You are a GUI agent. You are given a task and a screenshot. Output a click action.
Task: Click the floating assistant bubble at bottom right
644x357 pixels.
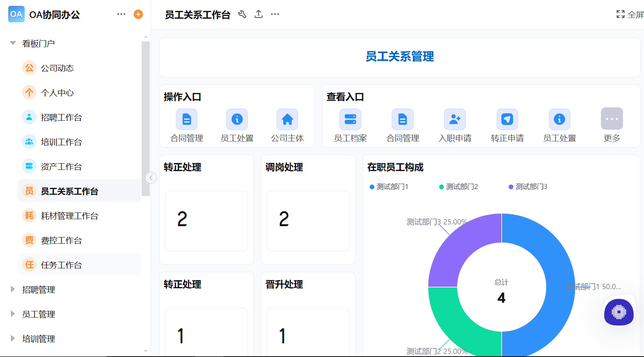[619, 312]
